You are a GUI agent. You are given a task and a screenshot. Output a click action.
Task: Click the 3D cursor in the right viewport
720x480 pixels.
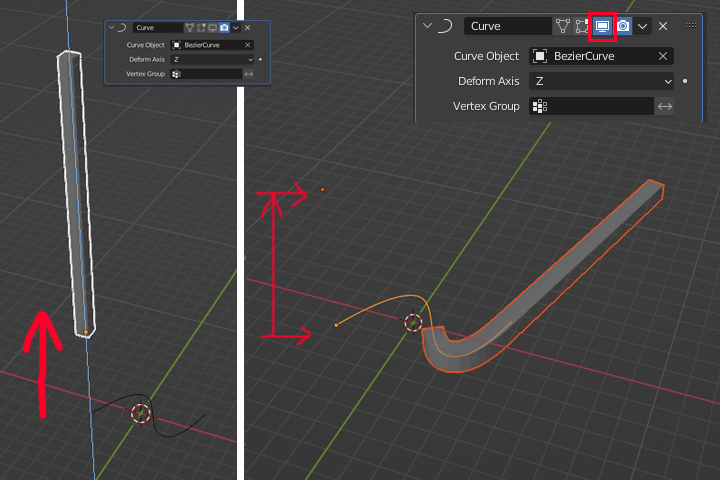413,322
